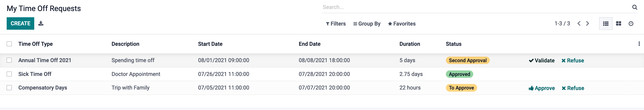Select all rows with header checkbox
Viewport: 644px width, 110px height.
[x=9, y=44]
